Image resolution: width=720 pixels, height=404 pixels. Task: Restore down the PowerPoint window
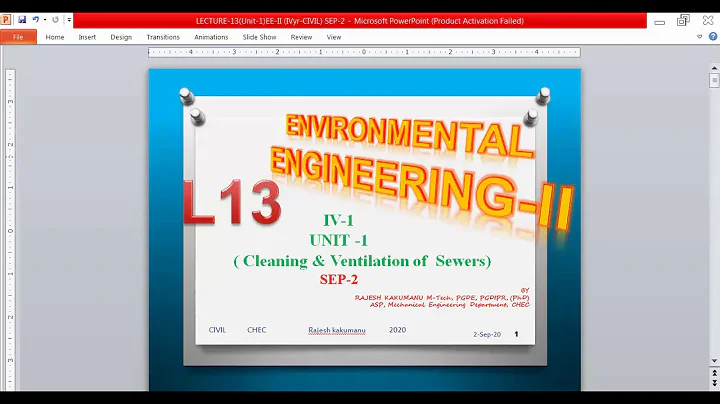[x=683, y=20]
